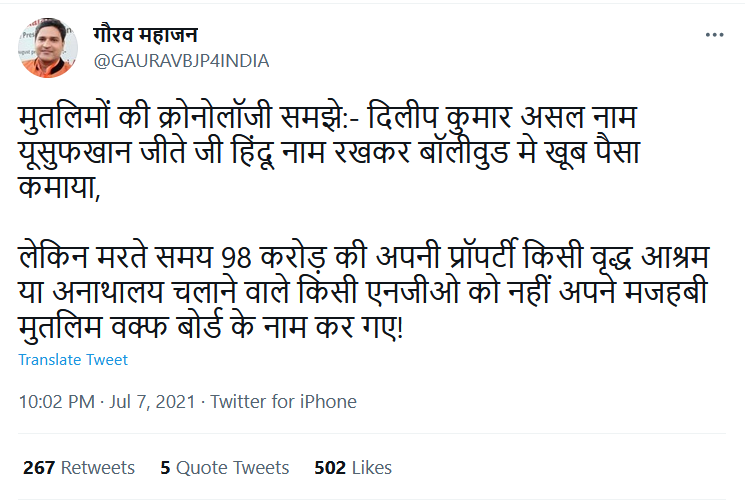745x500 pixels.
Task: Click the 5 quote tweet count
Action: coord(165,467)
